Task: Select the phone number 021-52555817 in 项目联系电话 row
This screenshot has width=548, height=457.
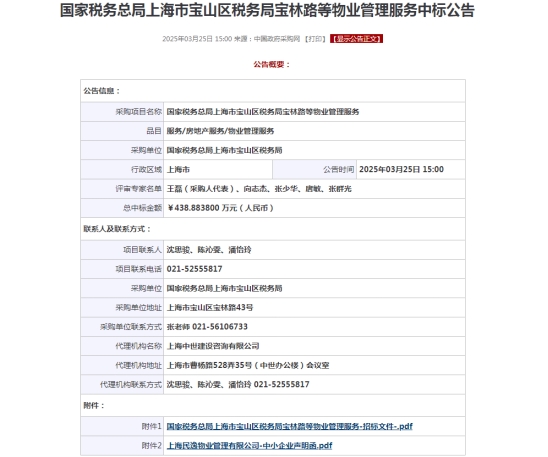Action: pyautogui.click(x=194, y=269)
